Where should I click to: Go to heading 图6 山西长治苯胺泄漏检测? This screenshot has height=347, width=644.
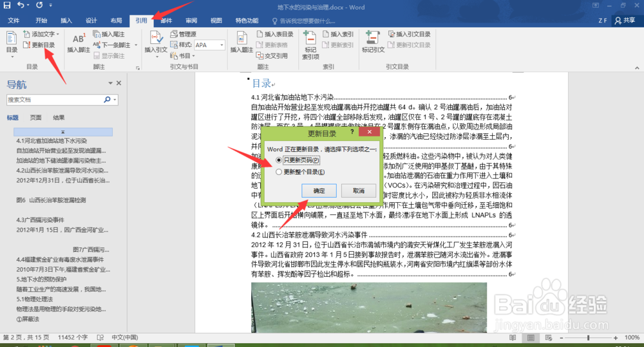(x=51, y=200)
